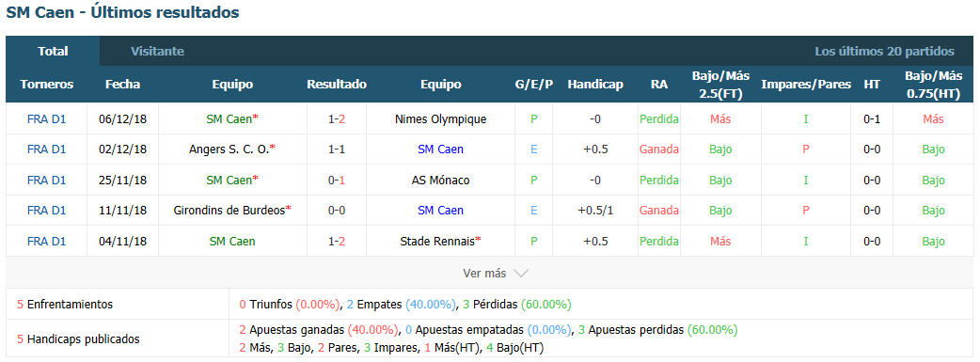This screenshot has height=362, width=980.
Task: Select SM Caen in the 25/11/18 row
Action: click(x=229, y=181)
